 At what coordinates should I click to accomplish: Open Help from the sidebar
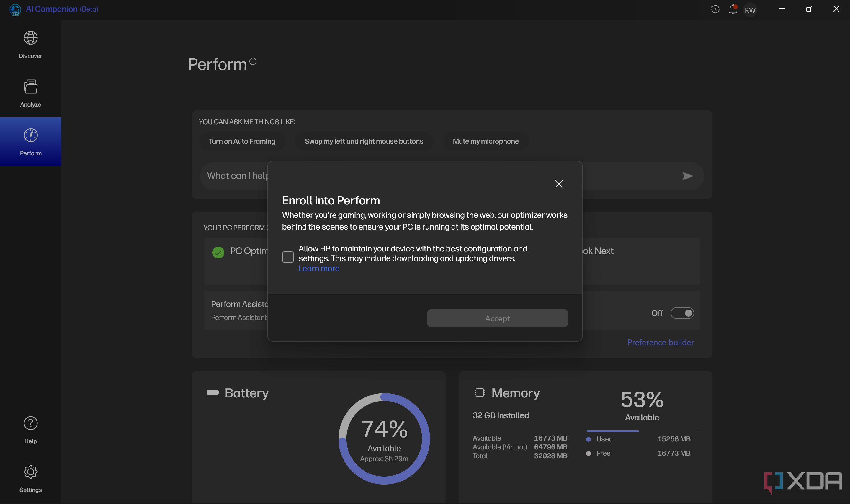point(31,430)
